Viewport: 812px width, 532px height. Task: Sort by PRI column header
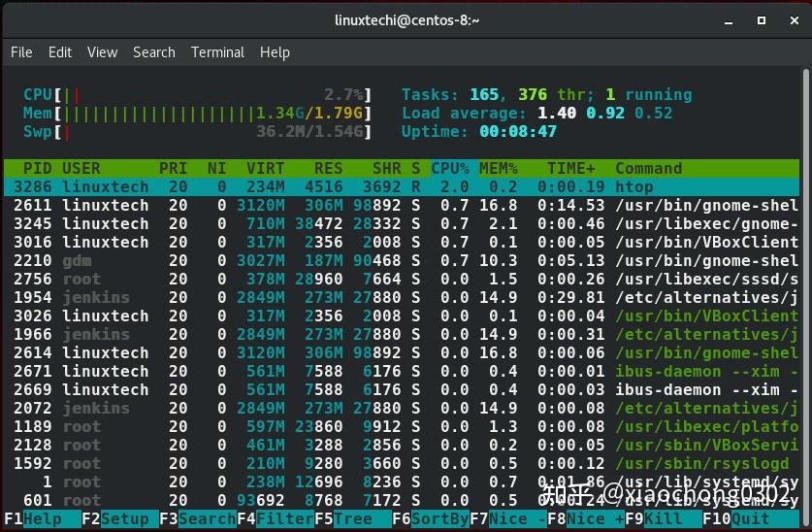click(x=173, y=168)
